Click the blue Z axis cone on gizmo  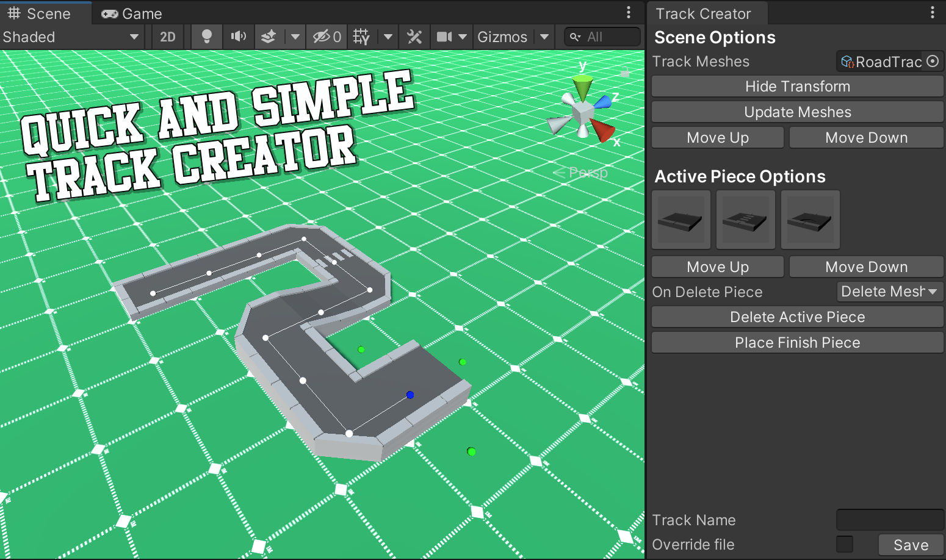pos(602,102)
